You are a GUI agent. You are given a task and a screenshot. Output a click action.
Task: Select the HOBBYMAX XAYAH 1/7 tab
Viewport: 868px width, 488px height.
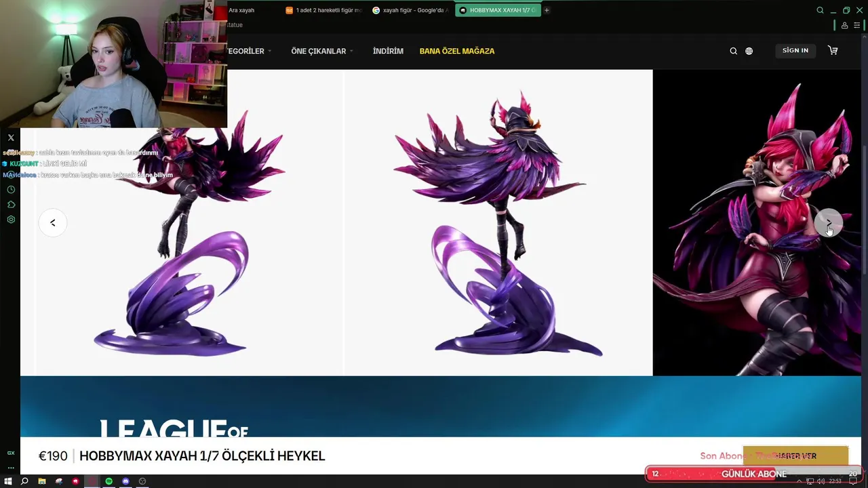498,10
